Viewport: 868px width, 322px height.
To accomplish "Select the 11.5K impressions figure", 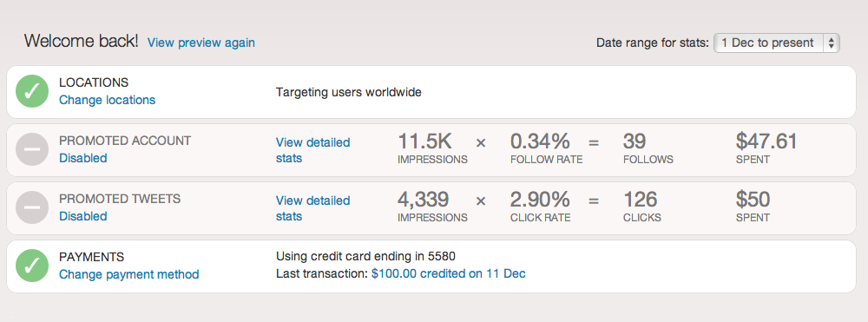I will pos(424,141).
